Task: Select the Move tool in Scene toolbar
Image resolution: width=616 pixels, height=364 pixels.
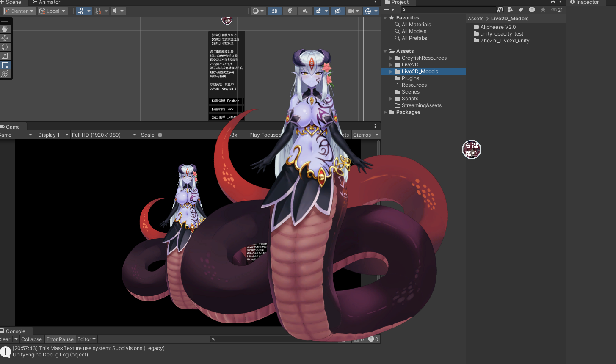Action: coord(5,38)
